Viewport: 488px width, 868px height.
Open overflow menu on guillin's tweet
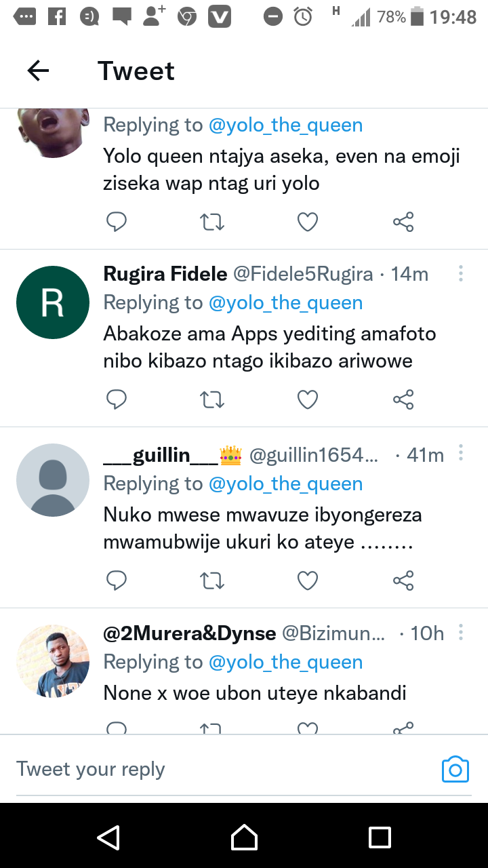pos(461,452)
